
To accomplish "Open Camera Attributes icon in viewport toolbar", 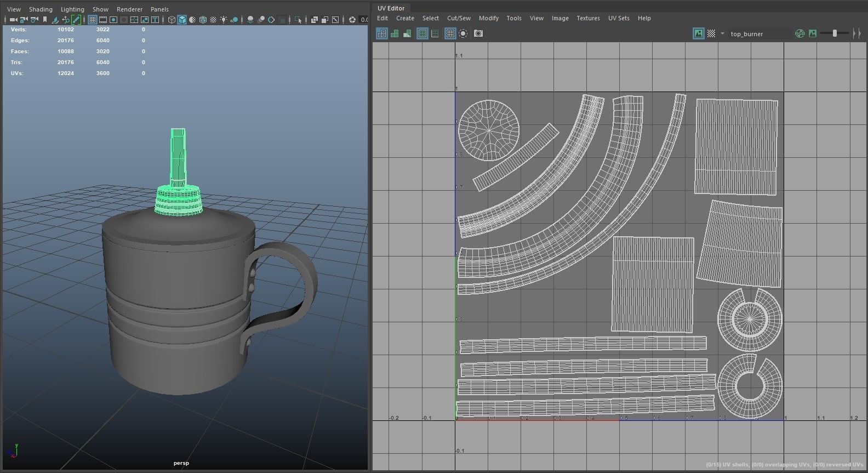I will pos(34,20).
